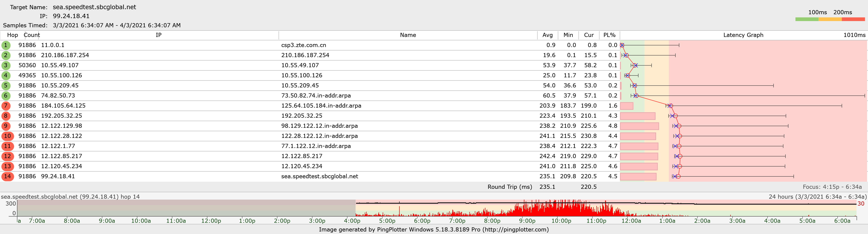Click the green hop 1 circle icon
868x234 pixels.
[x=6, y=45]
